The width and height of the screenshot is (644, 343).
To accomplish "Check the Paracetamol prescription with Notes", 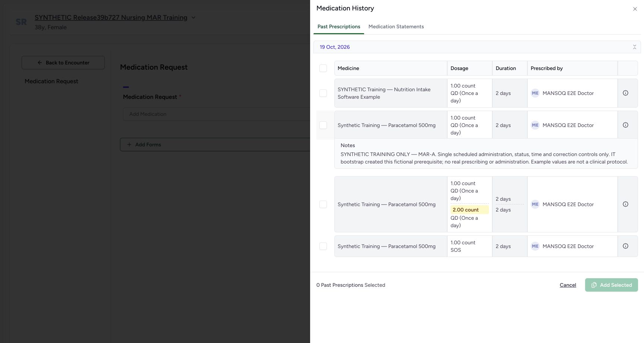I will [x=323, y=125].
